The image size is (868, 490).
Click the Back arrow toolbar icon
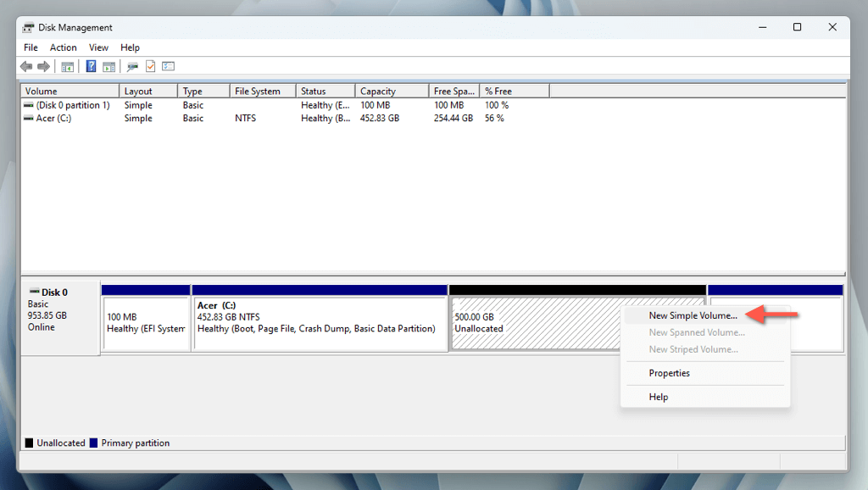pyautogui.click(x=26, y=66)
